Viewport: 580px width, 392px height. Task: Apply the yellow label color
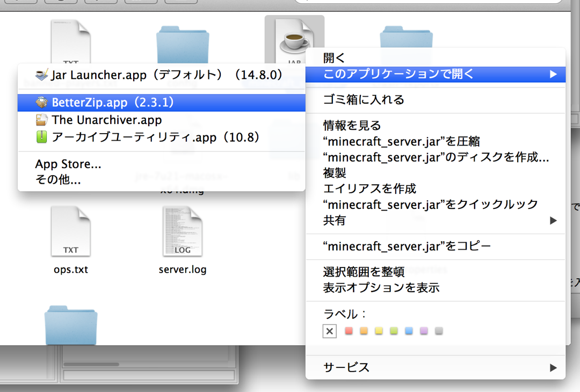coord(379,331)
